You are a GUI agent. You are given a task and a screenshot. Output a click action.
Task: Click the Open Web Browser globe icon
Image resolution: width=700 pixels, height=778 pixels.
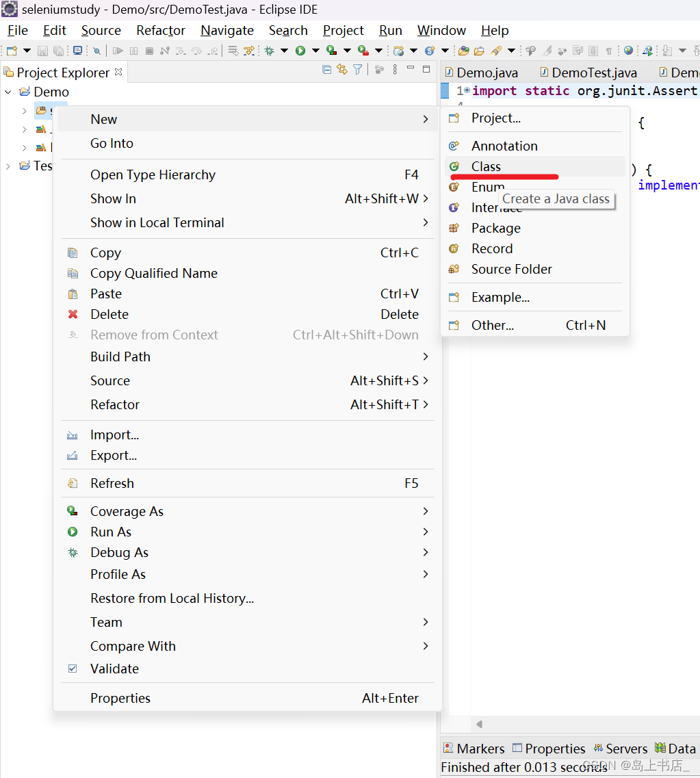pos(628,50)
